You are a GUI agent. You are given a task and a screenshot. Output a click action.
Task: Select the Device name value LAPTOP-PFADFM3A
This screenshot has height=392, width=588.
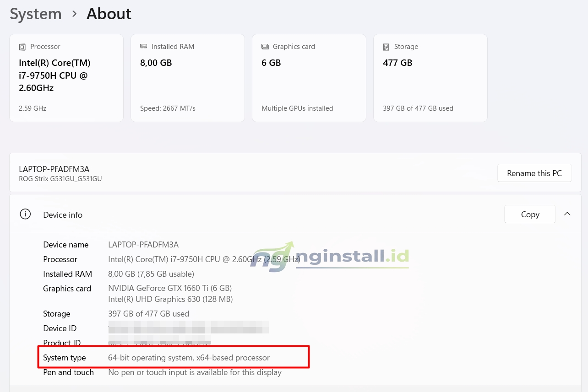[143, 245]
